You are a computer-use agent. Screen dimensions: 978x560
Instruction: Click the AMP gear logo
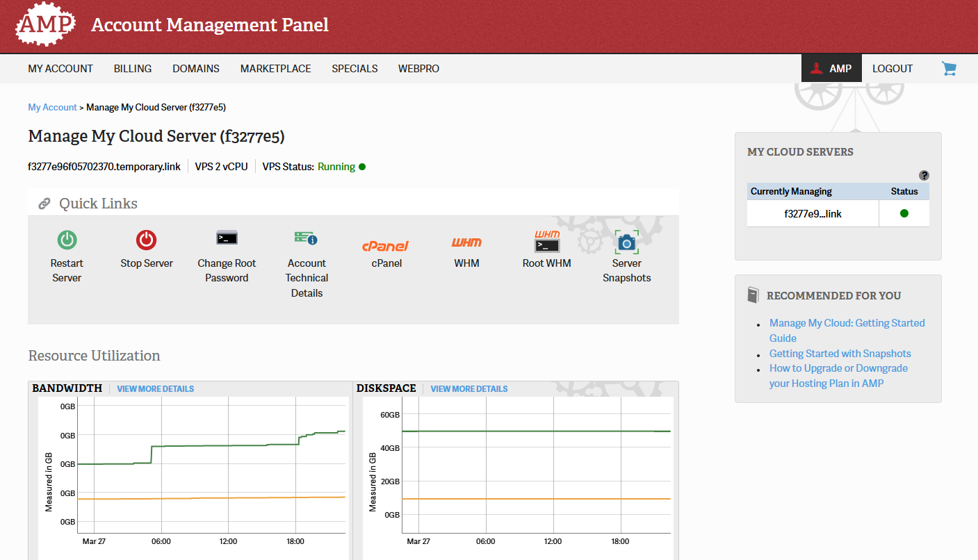(45, 24)
